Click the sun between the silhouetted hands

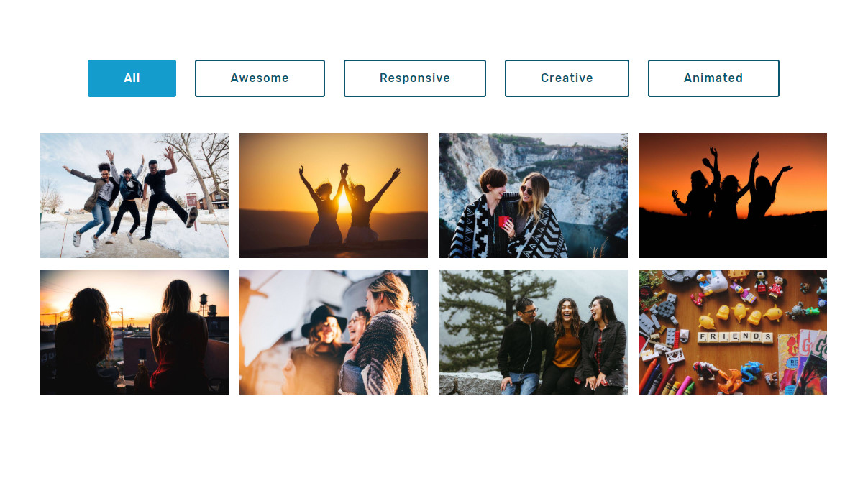tap(344, 203)
